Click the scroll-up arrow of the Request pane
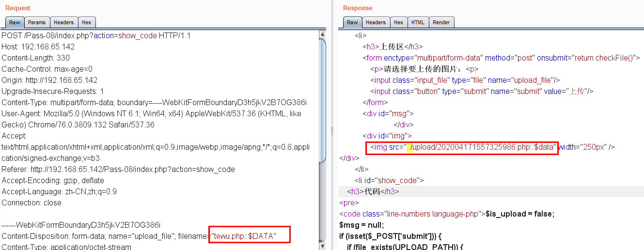The height and width of the screenshot is (250, 644). point(323,34)
